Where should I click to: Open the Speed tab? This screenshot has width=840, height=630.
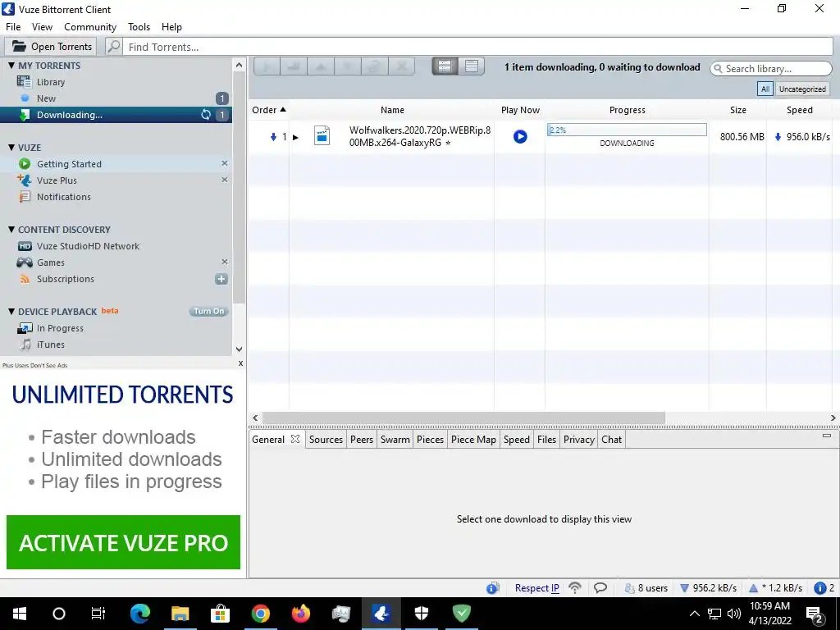[517, 440]
